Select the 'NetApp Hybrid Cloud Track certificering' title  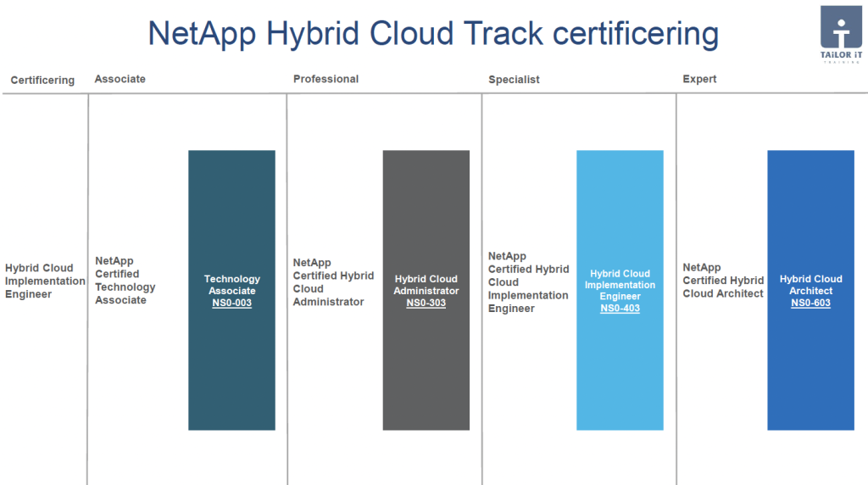click(x=433, y=33)
